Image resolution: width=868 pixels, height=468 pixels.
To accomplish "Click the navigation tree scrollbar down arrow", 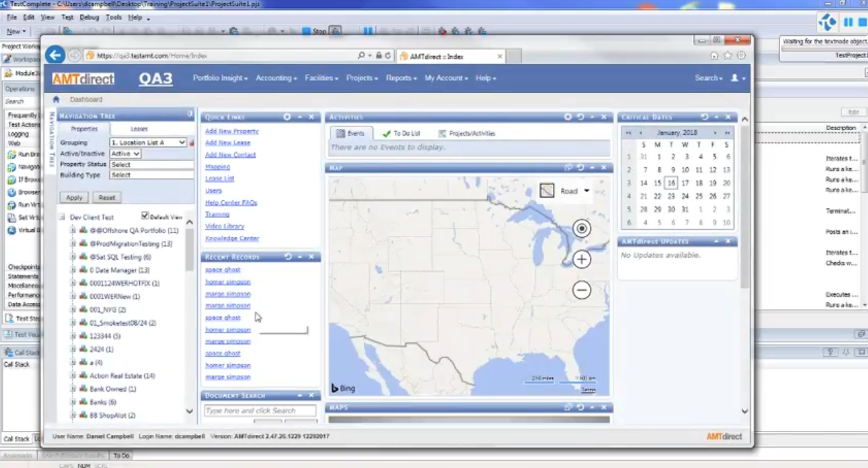I will click(190, 411).
